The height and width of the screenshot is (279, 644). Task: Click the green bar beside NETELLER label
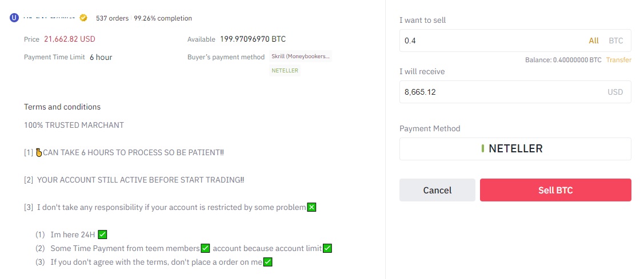tap(483, 149)
